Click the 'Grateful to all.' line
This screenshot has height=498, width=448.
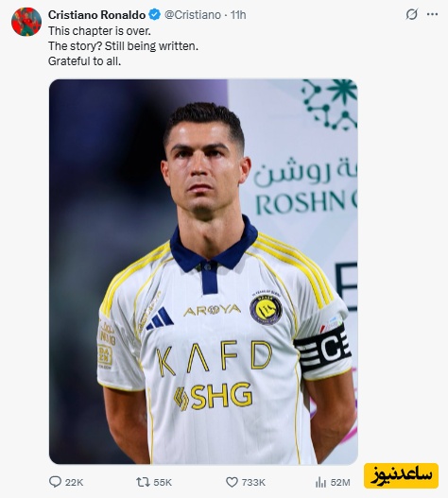[x=84, y=60]
